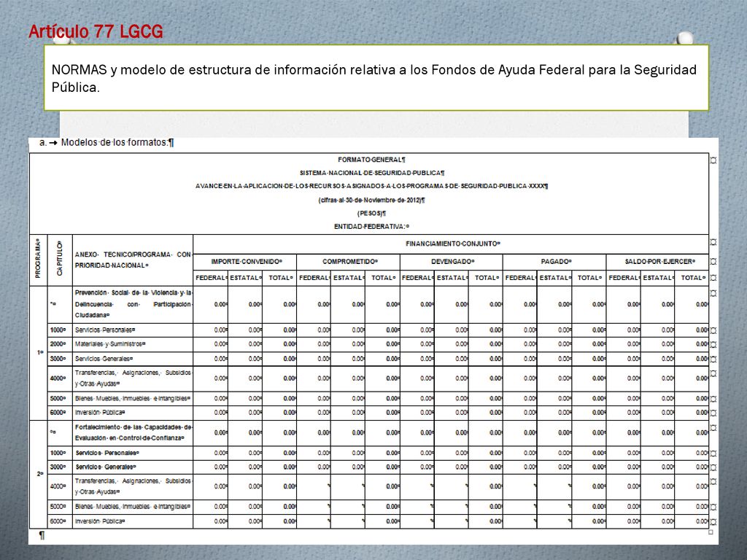Click 'Transferencias, Asignaciones, Subsidios' row in program 2
The image size is (747, 560).
point(133,486)
